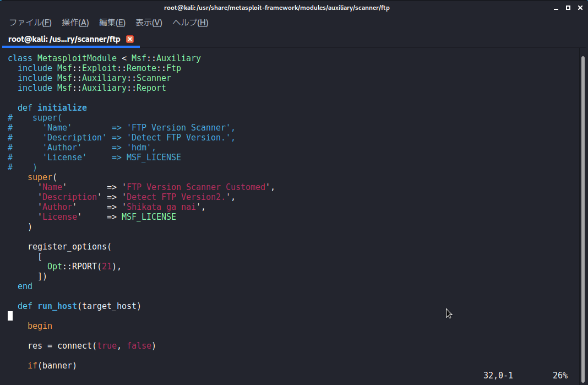
Task: Close the terminal tab with red X
Action: click(x=130, y=39)
